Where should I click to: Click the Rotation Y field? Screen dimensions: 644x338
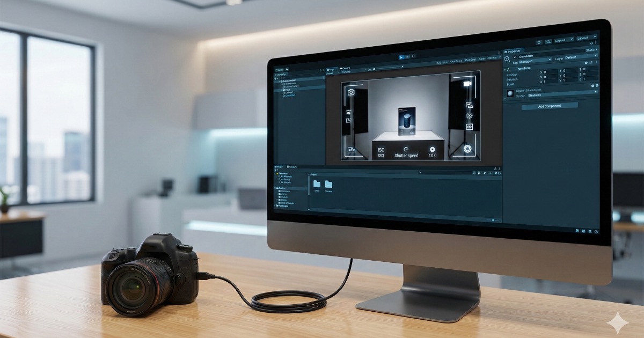click(570, 75)
